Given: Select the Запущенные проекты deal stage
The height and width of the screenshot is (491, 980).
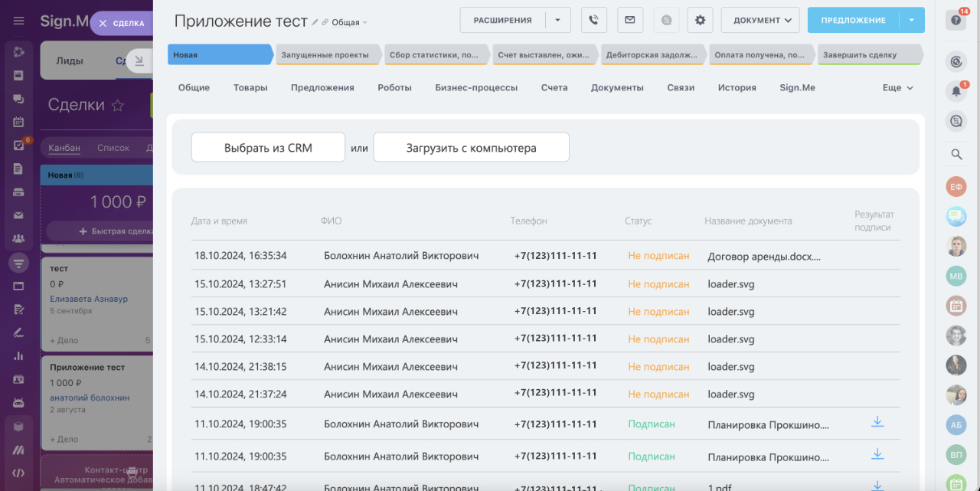Looking at the screenshot, I should pos(325,55).
